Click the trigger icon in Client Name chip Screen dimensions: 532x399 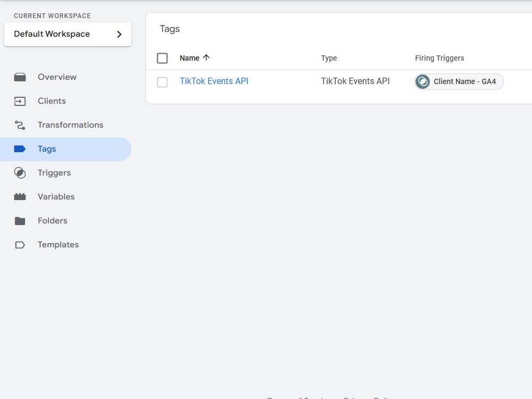click(423, 82)
